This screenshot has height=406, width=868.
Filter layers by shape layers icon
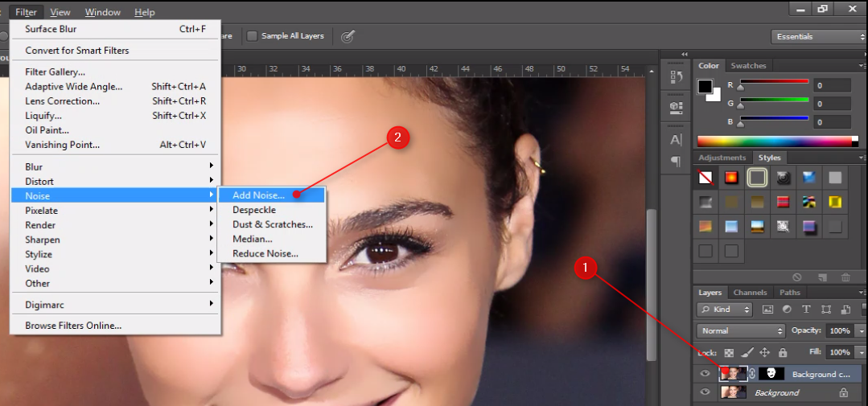[826, 310]
